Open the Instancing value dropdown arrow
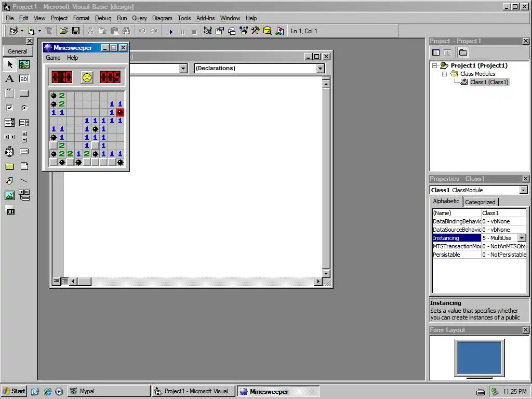This screenshot has height=399, width=532. coord(522,238)
